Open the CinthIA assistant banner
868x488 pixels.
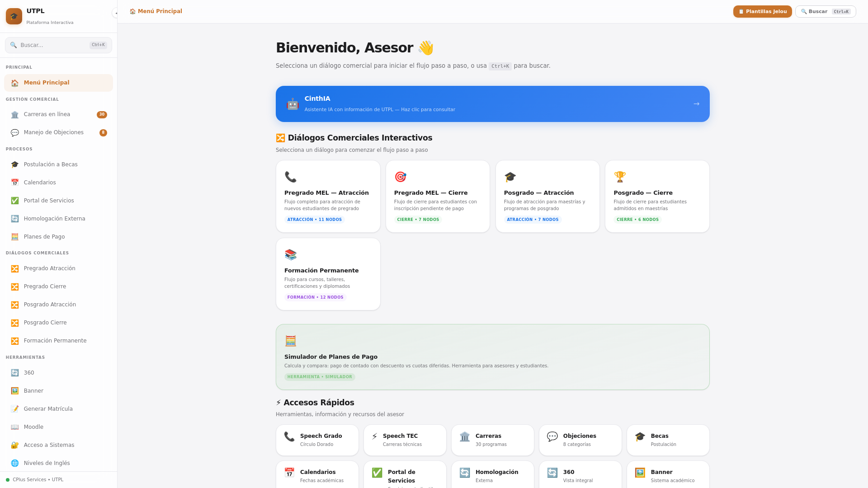click(492, 104)
